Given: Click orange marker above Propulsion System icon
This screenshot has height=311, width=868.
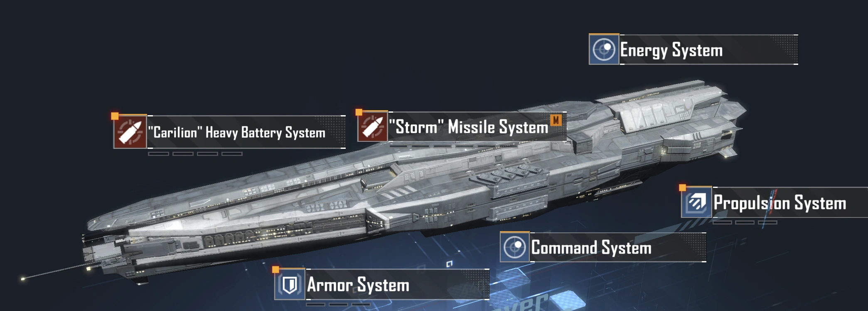Looking at the screenshot, I should tap(682, 188).
